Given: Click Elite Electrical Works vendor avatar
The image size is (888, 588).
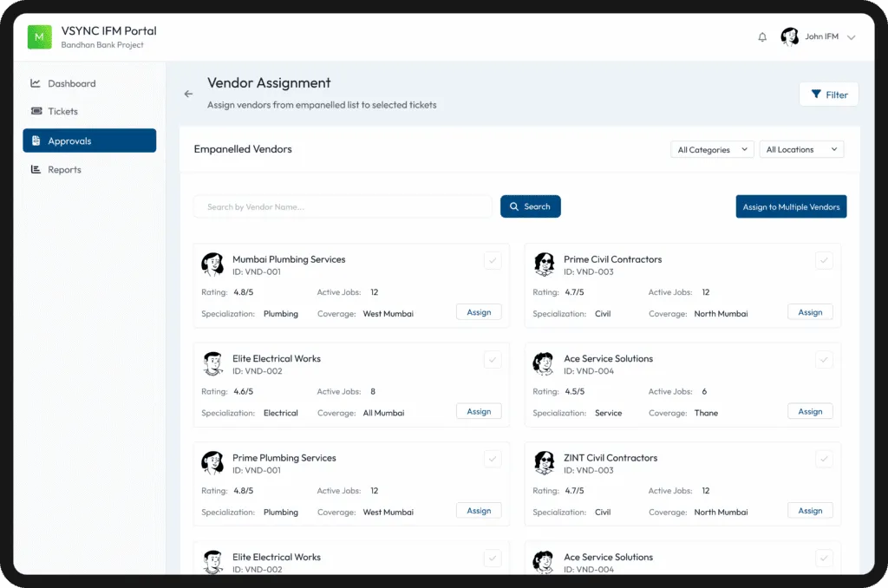Looking at the screenshot, I should [212, 363].
